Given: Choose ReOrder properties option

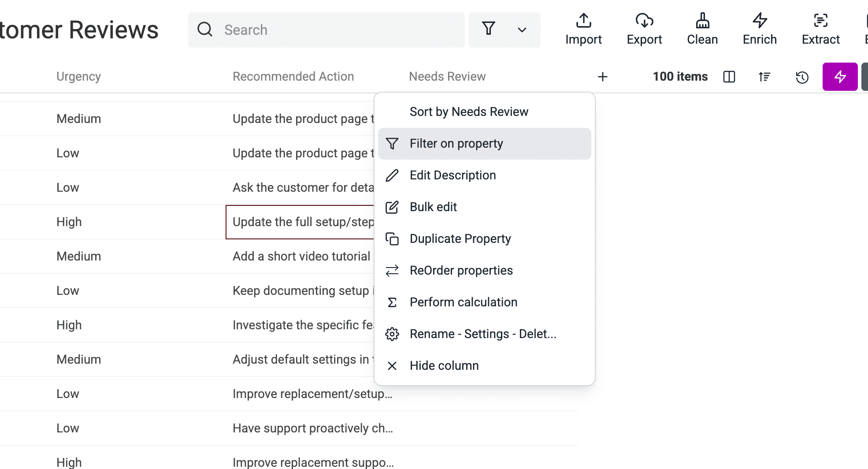Looking at the screenshot, I should coord(484,271).
